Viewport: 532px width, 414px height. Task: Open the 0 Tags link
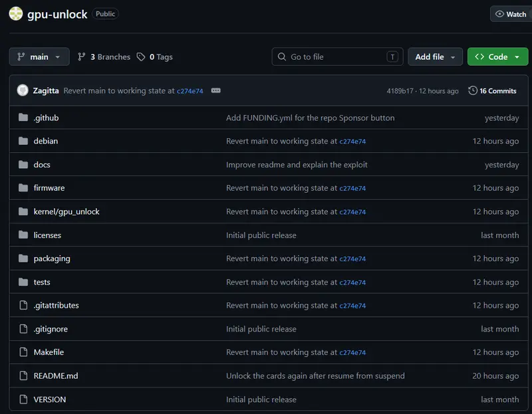(x=161, y=57)
